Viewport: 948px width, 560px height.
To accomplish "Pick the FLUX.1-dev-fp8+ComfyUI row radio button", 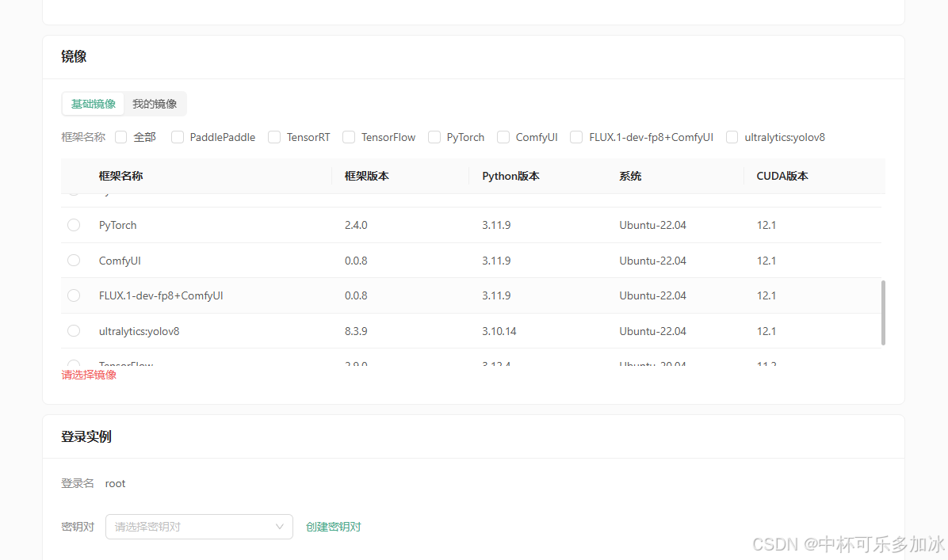I will (74, 295).
